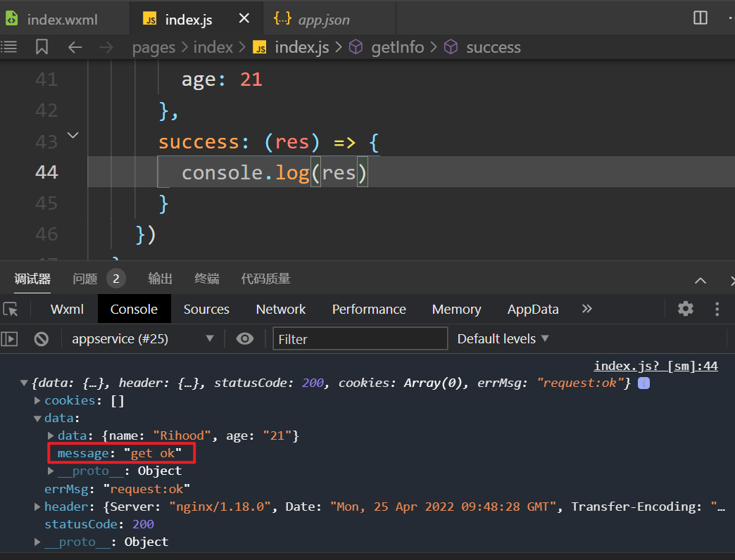This screenshot has height=560, width=735.
Task: Toggle the live expression eye icon
Action: pyautogui.click(x=245, y=338)
